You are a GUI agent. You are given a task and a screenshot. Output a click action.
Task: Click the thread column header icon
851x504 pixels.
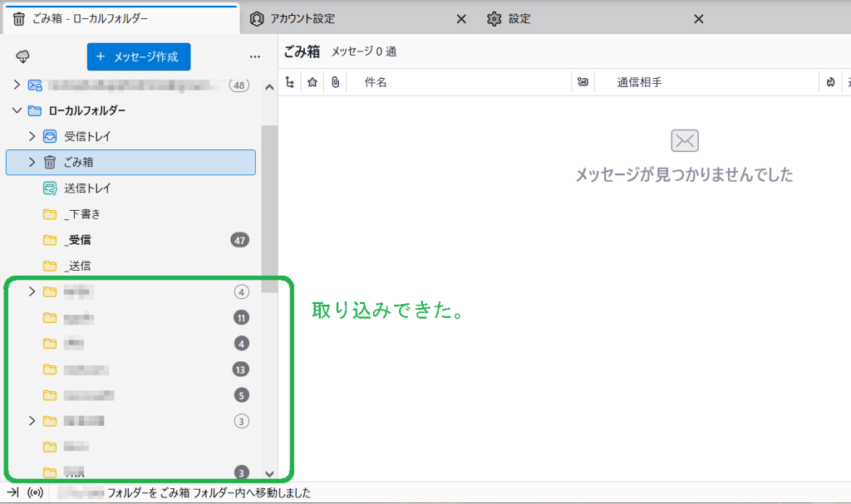coord(289,82)
